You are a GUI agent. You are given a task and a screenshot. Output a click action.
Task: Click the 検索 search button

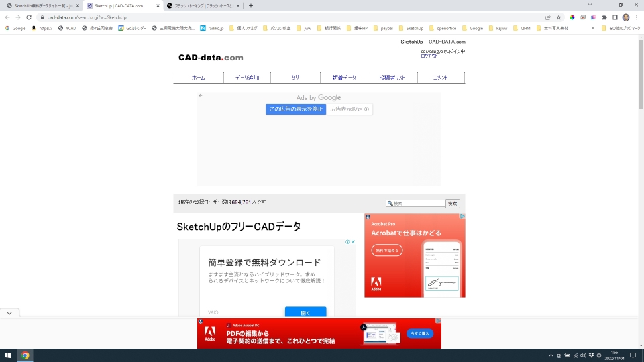coord(453,204)
